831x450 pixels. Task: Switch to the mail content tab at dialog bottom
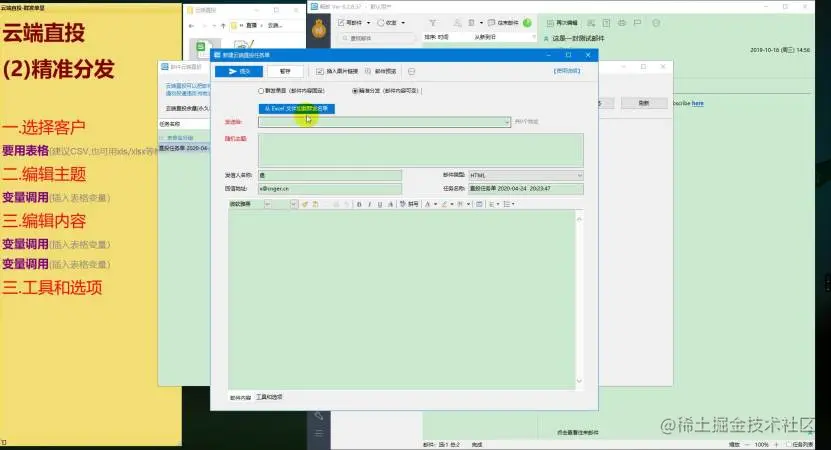pos(240,397)
